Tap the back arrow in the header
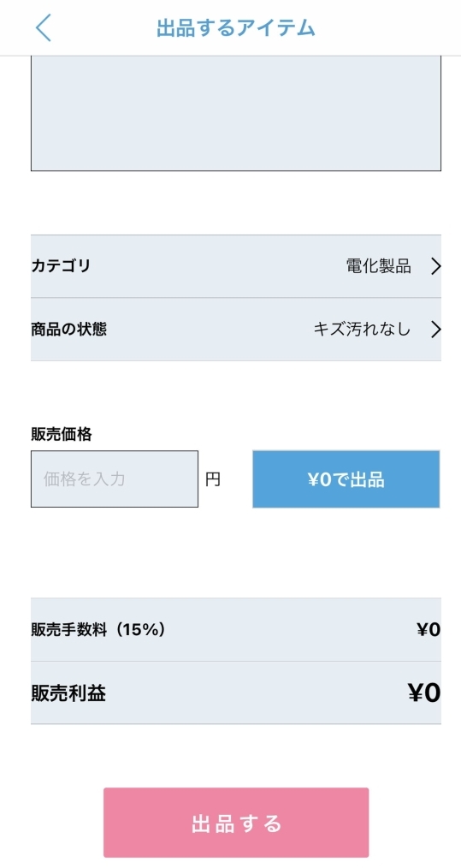This screenshot has width=461, height=868. (43, 27)
